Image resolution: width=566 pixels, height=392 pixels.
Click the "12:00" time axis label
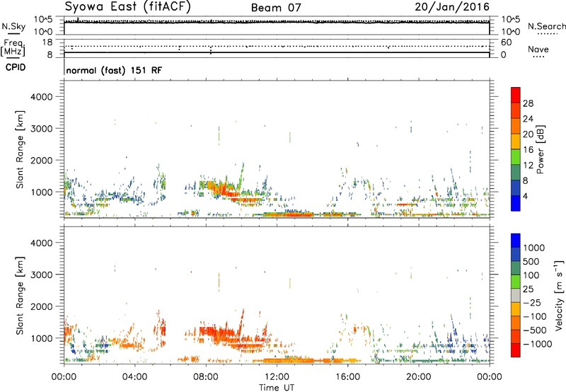pyautogui.click(x=277, y=377)
